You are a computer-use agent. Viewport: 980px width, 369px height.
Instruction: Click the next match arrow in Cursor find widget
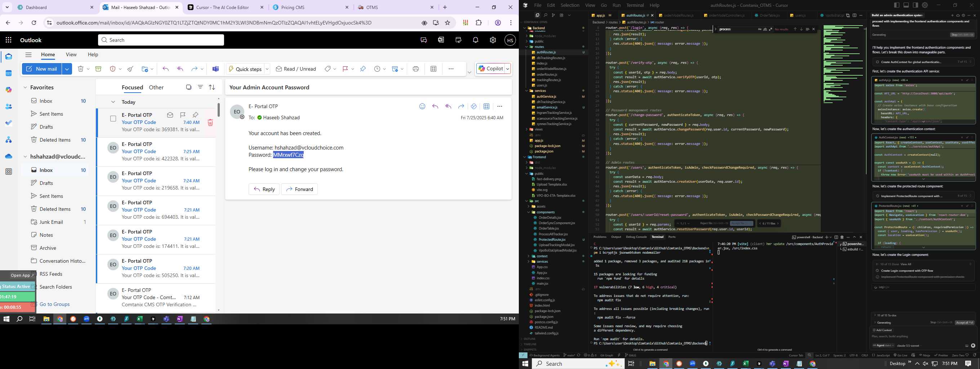tap(801, 29)
